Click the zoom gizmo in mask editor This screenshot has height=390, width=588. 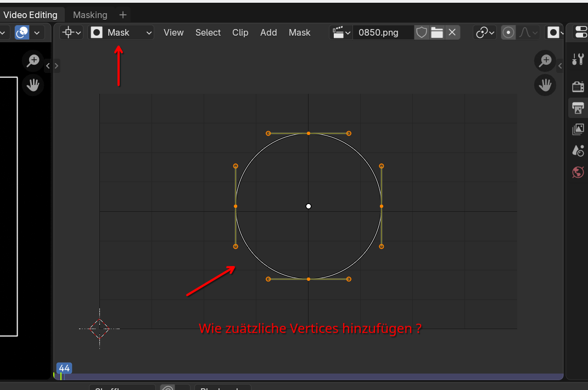point(545,61)
